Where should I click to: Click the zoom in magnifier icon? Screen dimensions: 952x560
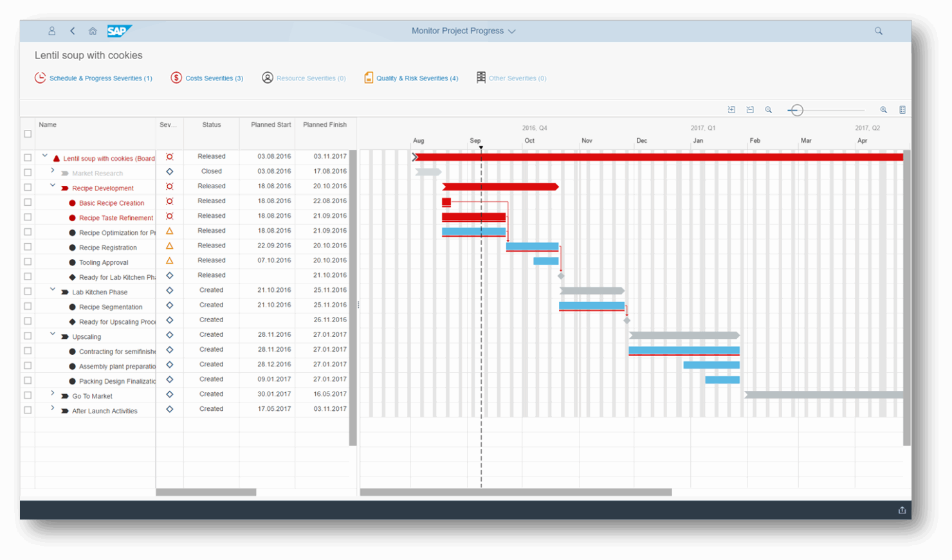(883, 109)
